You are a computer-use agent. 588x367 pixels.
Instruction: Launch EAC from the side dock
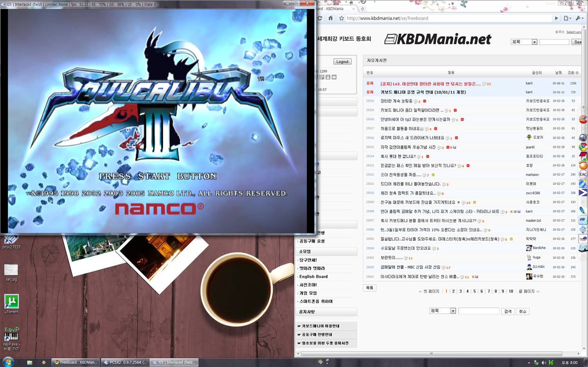[x=583, y=174]
